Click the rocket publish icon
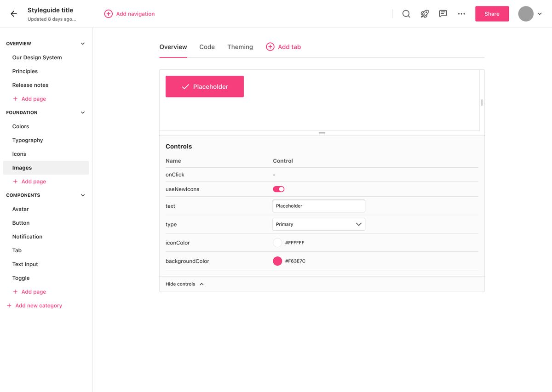552x392 pixels. 425,14
